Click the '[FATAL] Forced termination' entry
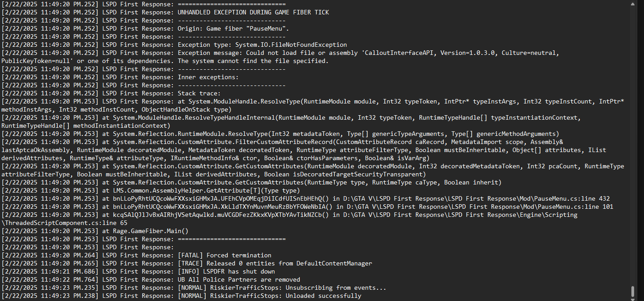Viewport: 644px width, 301px height. (224, 255)
